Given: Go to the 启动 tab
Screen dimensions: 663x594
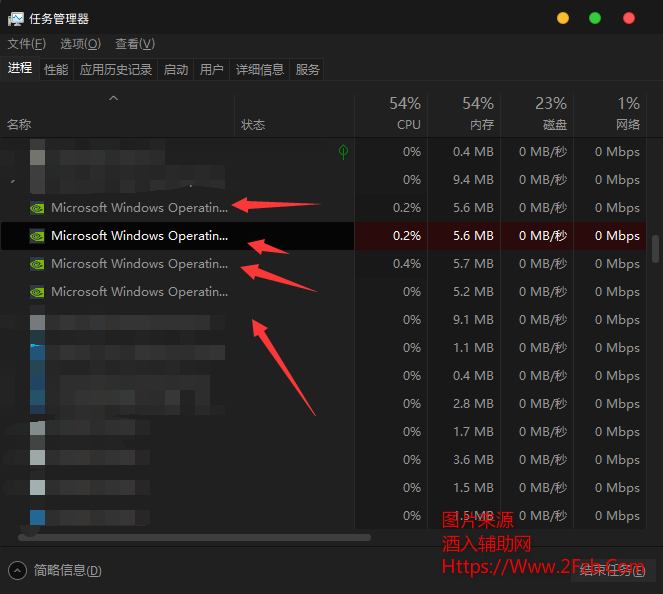Looking at the screenshot, I should click(x=175, y=69).
